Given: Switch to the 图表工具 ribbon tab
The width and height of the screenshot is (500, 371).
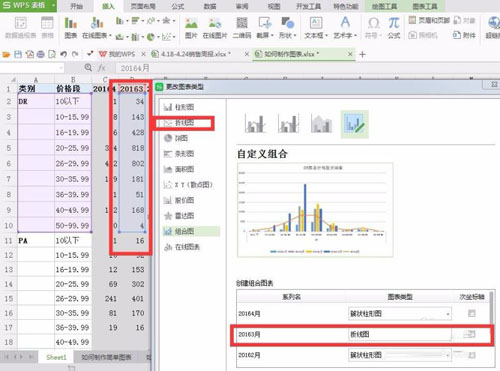Looking at the screenshot, I should [425, 6].
